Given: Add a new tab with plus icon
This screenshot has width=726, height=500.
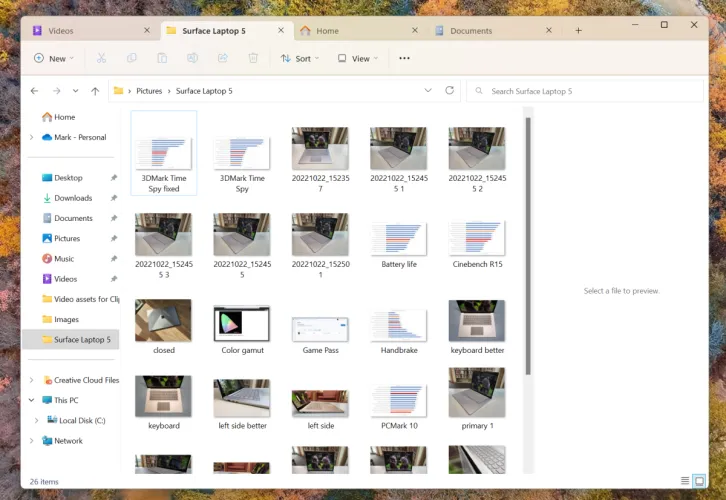Looking at the screenshot, I should (578, 31).
